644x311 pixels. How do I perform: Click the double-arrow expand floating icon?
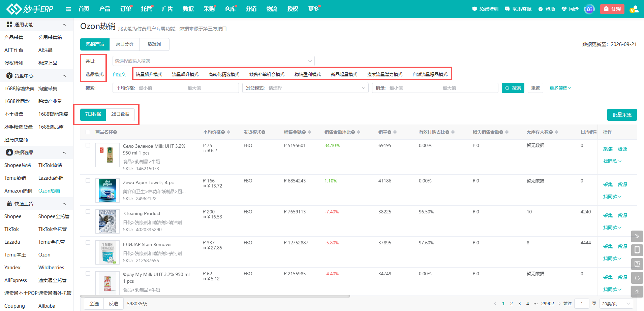637,236
